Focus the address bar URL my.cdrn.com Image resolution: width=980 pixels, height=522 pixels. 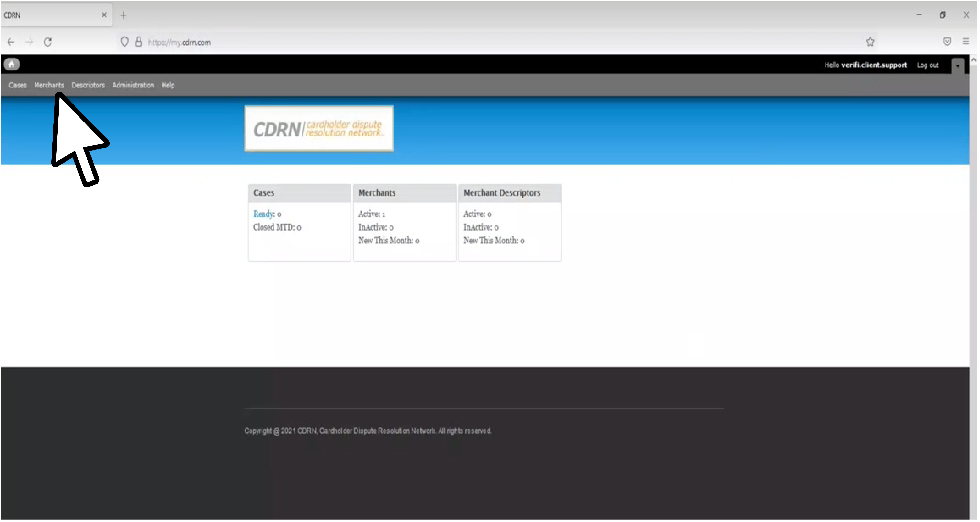point(179,42)
